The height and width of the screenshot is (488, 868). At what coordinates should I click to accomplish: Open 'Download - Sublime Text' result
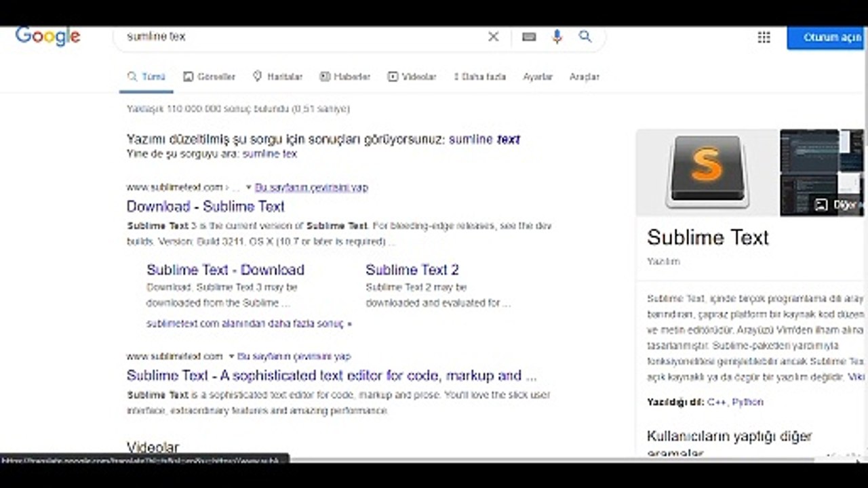tap(205, 207)
